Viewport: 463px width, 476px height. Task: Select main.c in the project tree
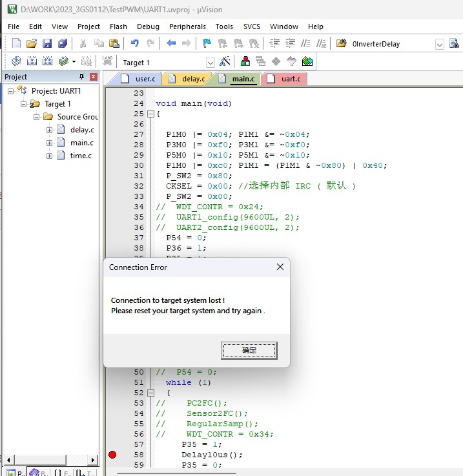coord(81,143)
